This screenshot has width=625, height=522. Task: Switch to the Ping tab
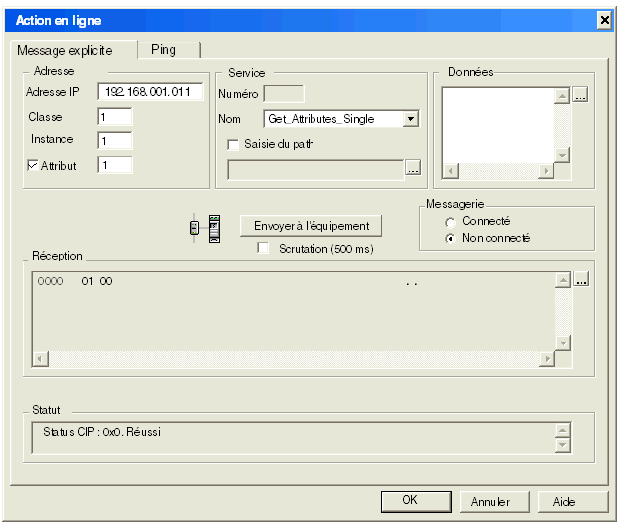168,50
